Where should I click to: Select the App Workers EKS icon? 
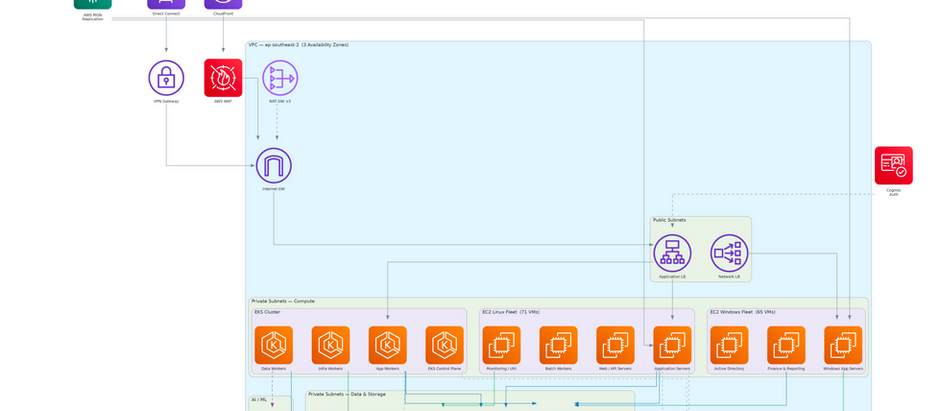click(x=388, y=345)
